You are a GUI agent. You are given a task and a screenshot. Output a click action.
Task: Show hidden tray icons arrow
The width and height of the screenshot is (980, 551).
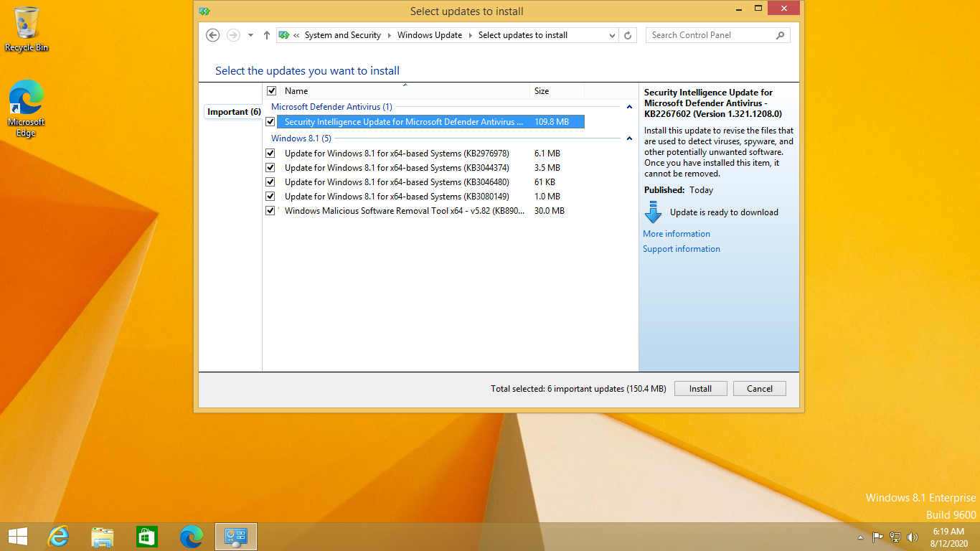pyautogui.click(x=860, y=537)
